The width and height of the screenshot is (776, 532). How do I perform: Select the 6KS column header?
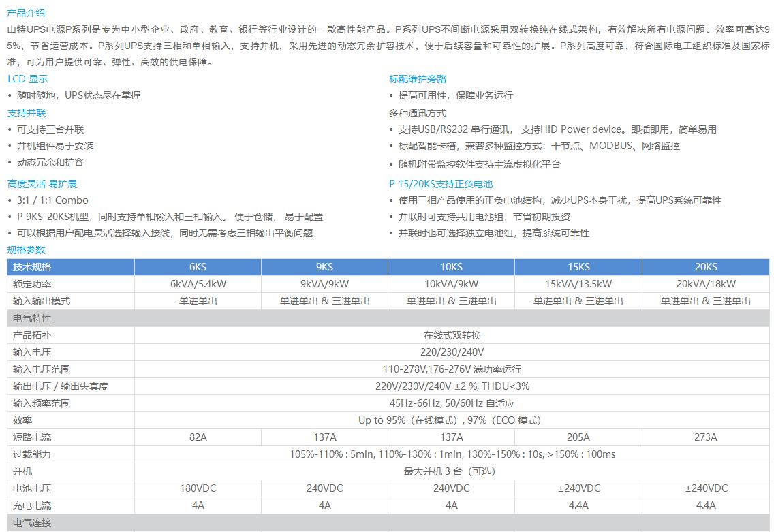click(197, 267)
